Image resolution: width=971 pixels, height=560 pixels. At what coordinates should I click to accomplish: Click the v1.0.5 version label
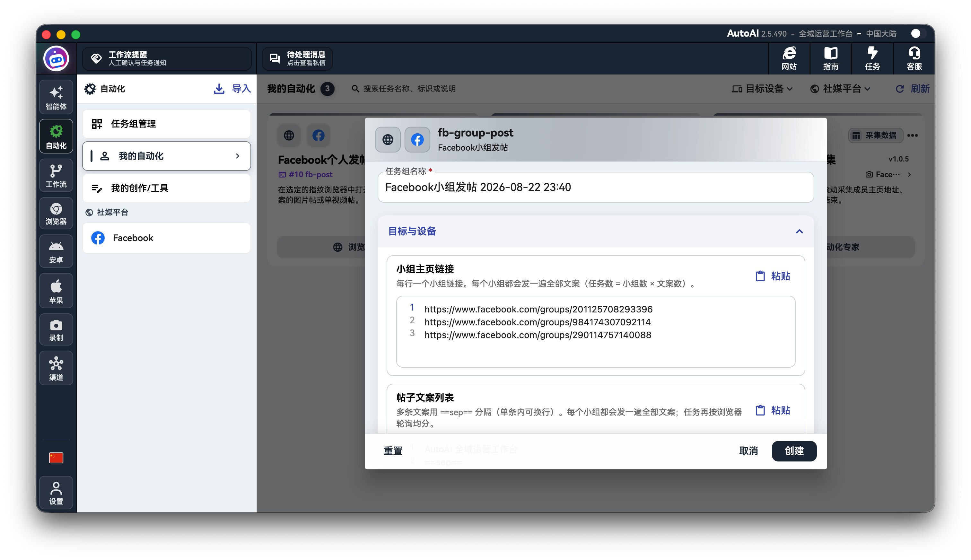click(x=898, y=159)
